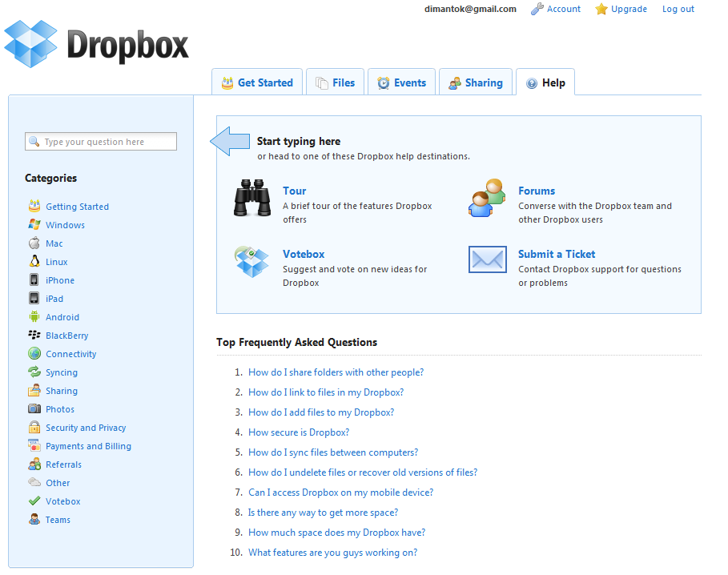Click the Tour binoculars icon
Image resolution: width=728 pixels, height=575 pixels.
pos(251,198)
